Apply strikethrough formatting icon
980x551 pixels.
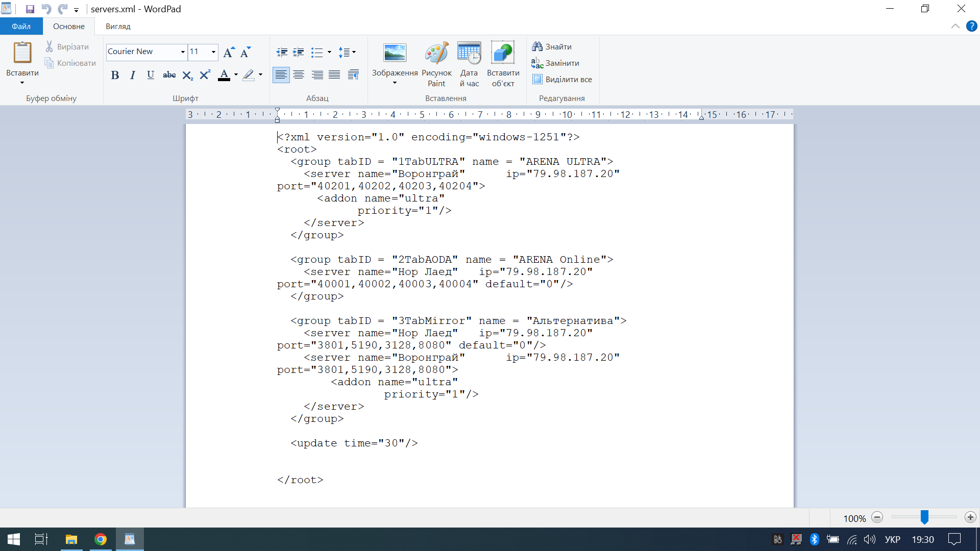coord(169,76)
